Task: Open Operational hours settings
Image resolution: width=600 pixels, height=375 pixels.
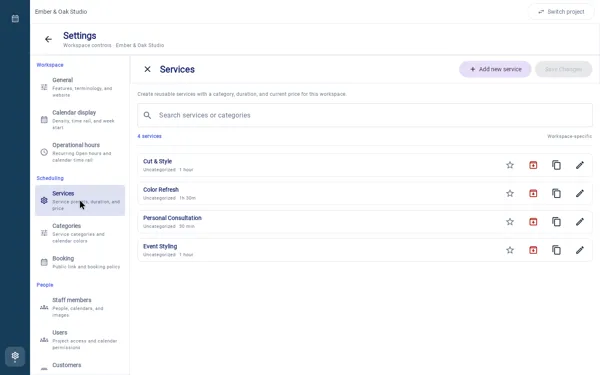Action: (x=80, y=152)
